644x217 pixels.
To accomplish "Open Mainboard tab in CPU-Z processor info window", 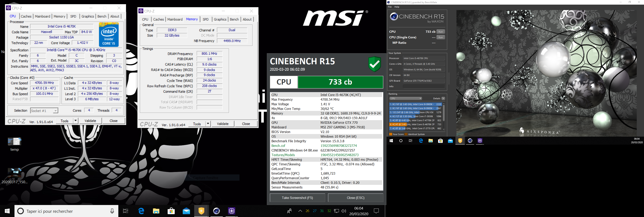I will [x=42, y=16].
